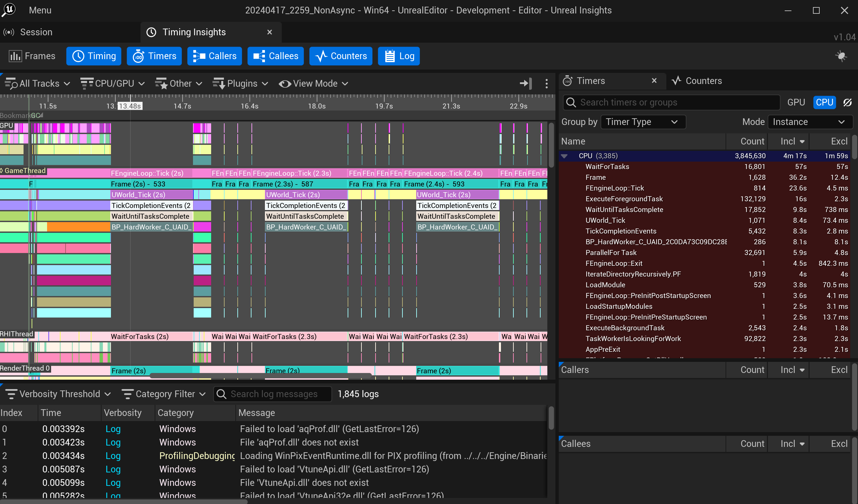Viewport: 858px width, 504px height.
Task: Focus the Search log messages field
Action: pos(272,394)
